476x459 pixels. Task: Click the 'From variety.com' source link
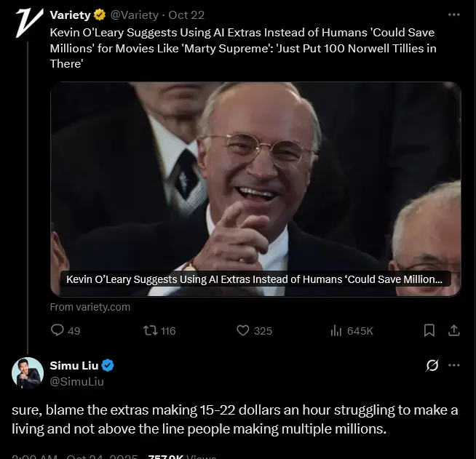click(x=90, y=307)
